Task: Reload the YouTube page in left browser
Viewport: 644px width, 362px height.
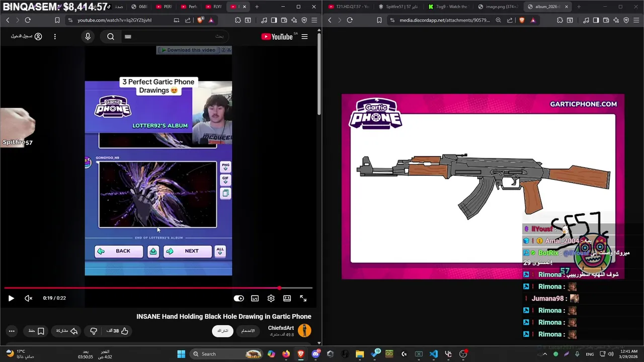Action: tap(28, 20)
